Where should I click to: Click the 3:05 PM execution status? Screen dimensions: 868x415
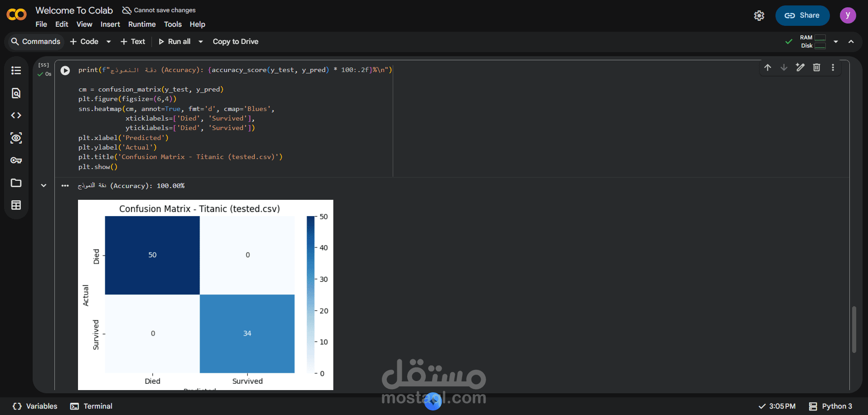pyautogui.click(x=777, y=406)
